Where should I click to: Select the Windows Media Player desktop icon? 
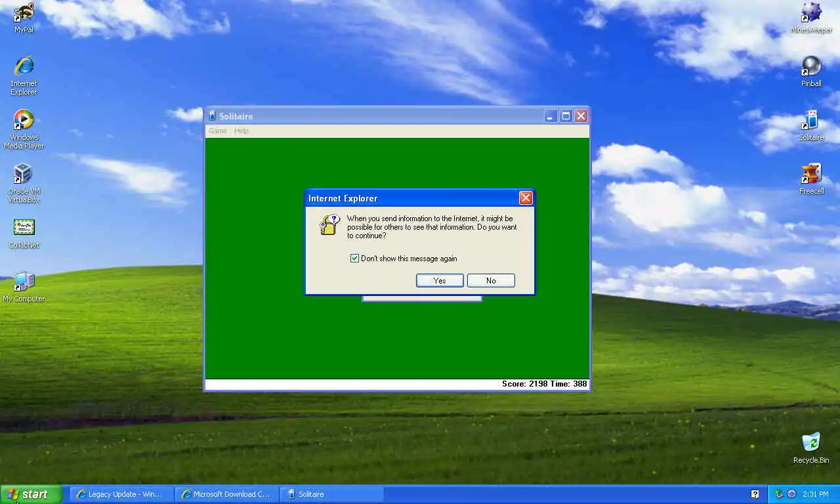[x=24, y=129]
